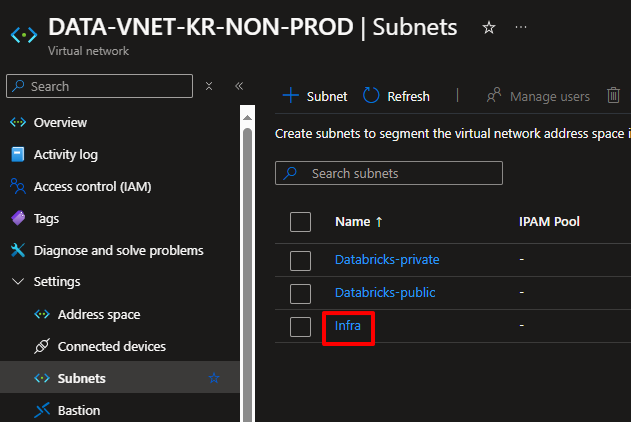Tick the select-all subnets checkbox
Image resolution: width=631 pixels, height=422 pixels.
300,222
